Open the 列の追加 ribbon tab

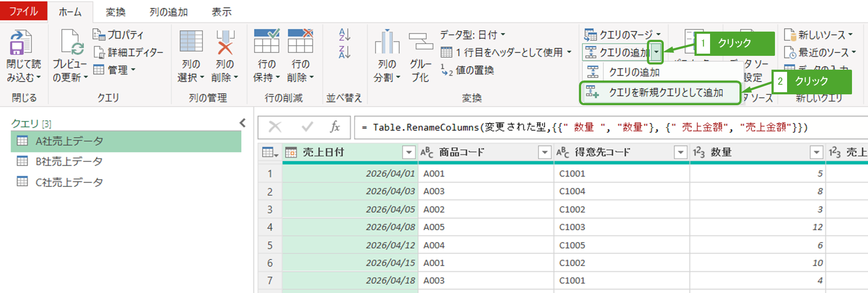[x=168, y=12]
